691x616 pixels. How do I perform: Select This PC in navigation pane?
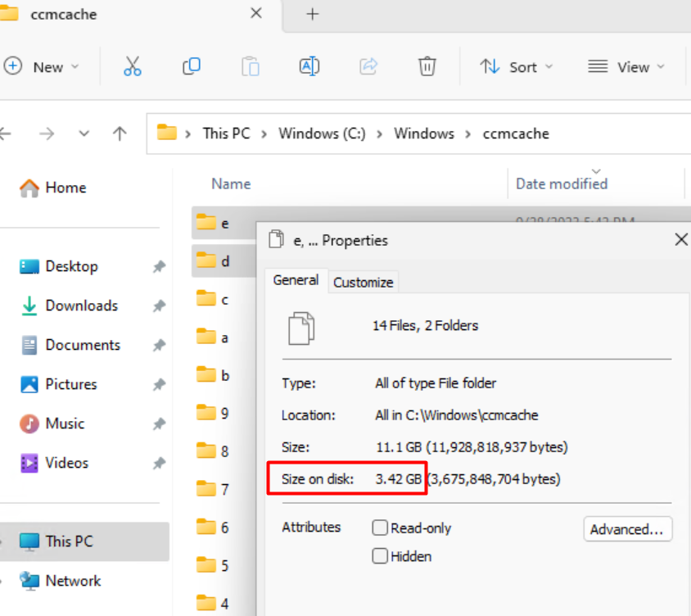tap(84, 541)
